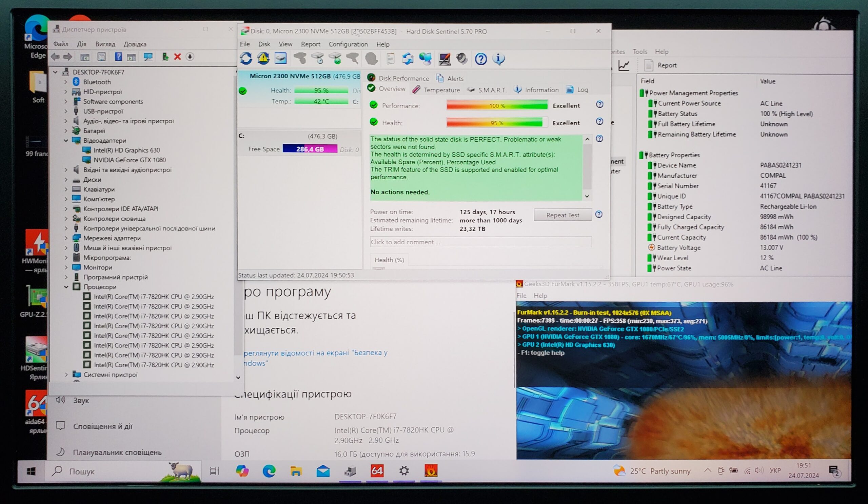This screenshot has height=504, width=868.
Task: Click the AIDA64 icon in the taskbar
Action: point(377,470)
